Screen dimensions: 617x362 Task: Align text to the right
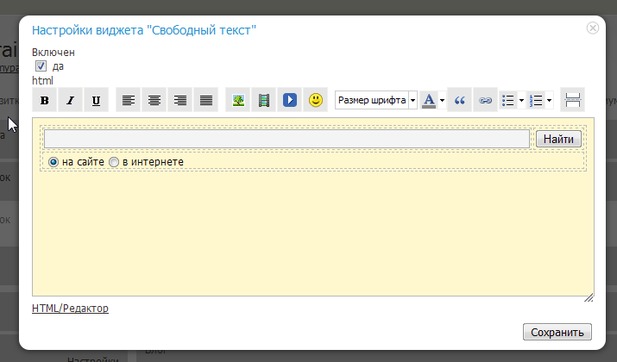(x=180, y=100)
